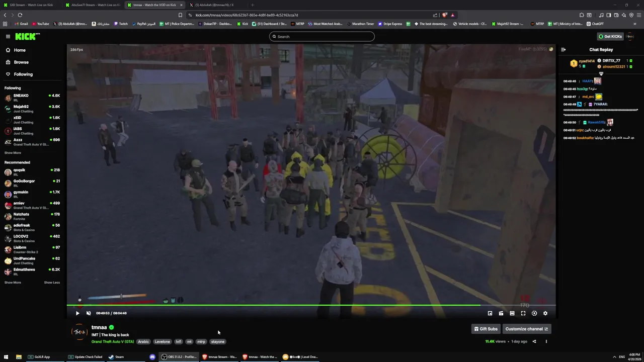Image resolution: width=644 pixels, height=362 pixels.
Task: Open SNEAKO channel in Following list
Action: [32, 98]
